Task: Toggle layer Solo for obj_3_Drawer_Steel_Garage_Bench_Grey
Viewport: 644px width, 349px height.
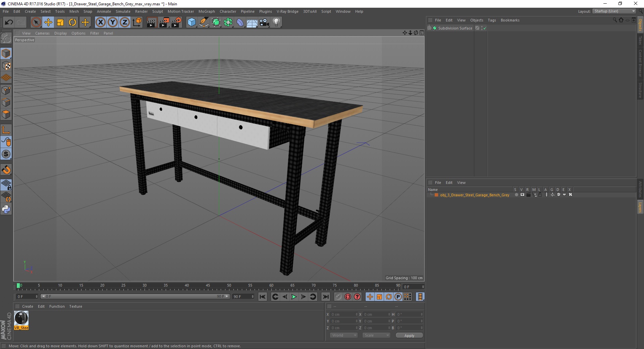Action: [x=516, y=195]
